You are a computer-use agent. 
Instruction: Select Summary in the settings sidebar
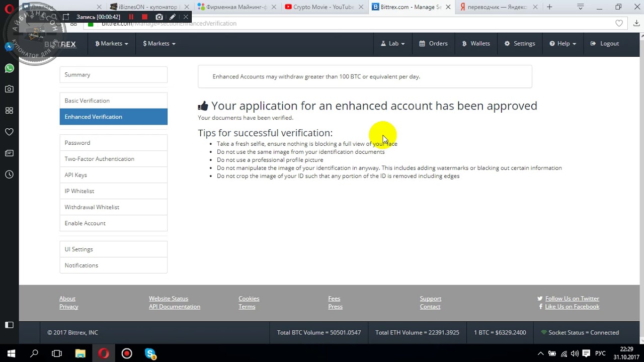click(113, 74)
